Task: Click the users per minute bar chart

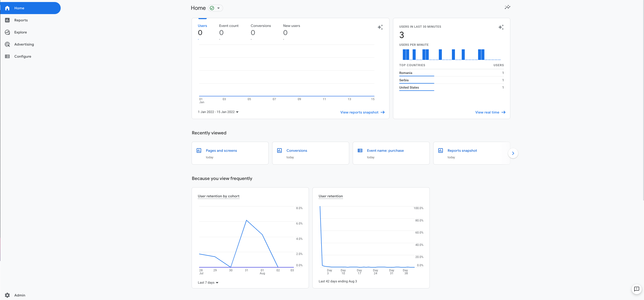Action: coord(451,54)
